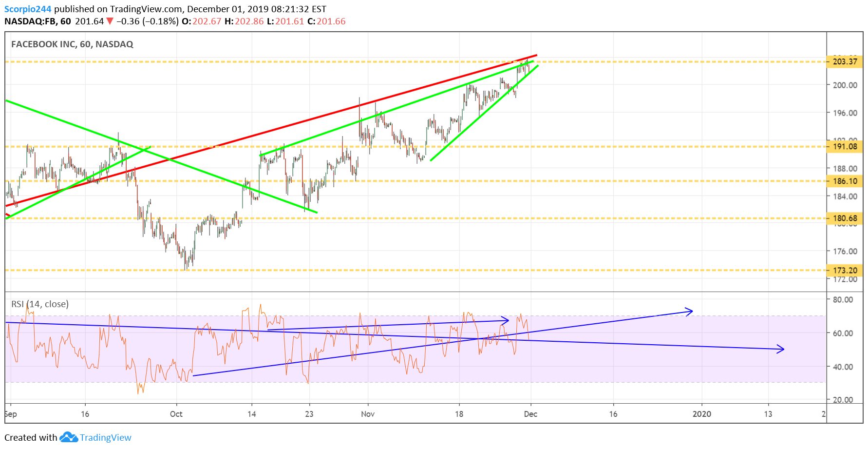
Task: Select the 203.37 price level label
Action: pyautogui.click(x=845, y=61)
